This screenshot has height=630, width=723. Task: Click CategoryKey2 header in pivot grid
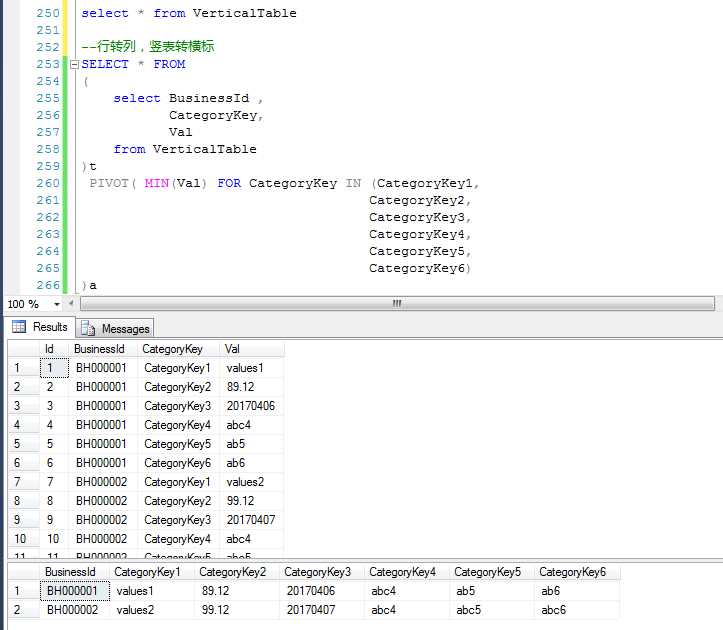(237, 572)
